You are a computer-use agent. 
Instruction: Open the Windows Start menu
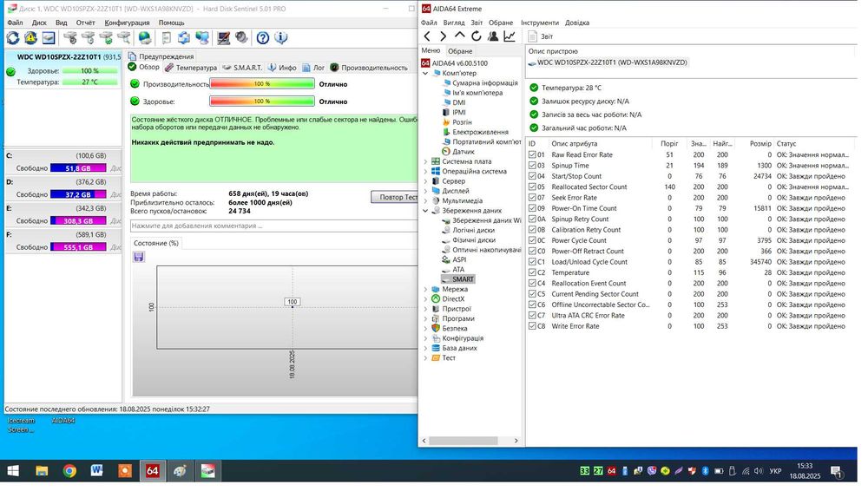coord(13,470)
